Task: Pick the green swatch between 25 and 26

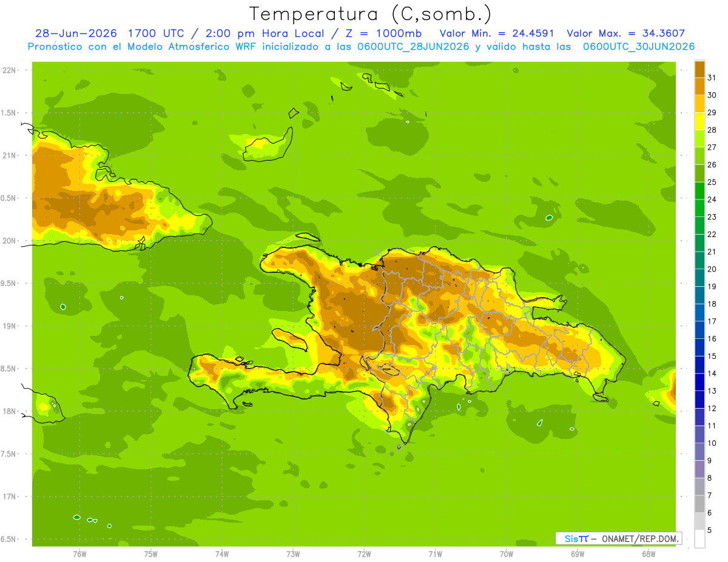Action: click(699, 173)
